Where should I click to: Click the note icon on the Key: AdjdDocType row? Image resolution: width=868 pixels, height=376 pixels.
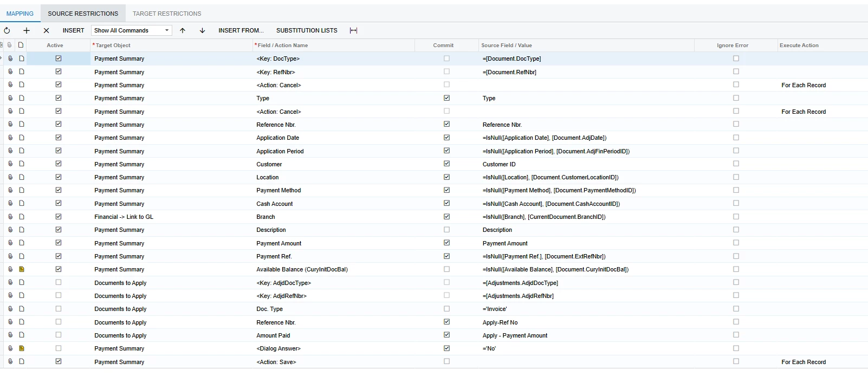[x=22, y=282]
